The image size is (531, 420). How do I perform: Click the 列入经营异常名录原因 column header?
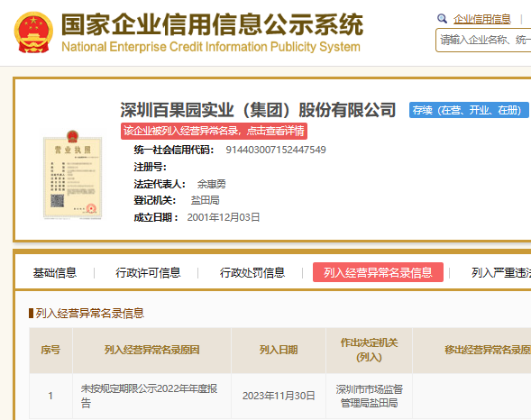151,350
